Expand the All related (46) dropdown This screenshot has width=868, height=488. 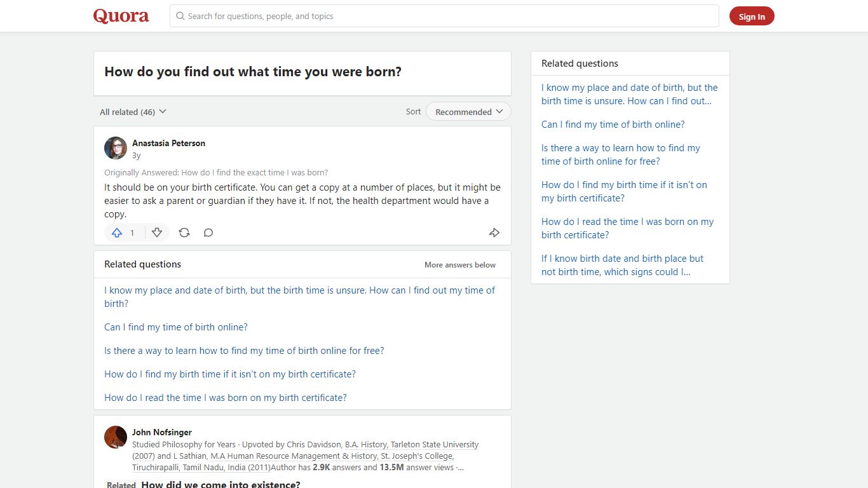133,112
